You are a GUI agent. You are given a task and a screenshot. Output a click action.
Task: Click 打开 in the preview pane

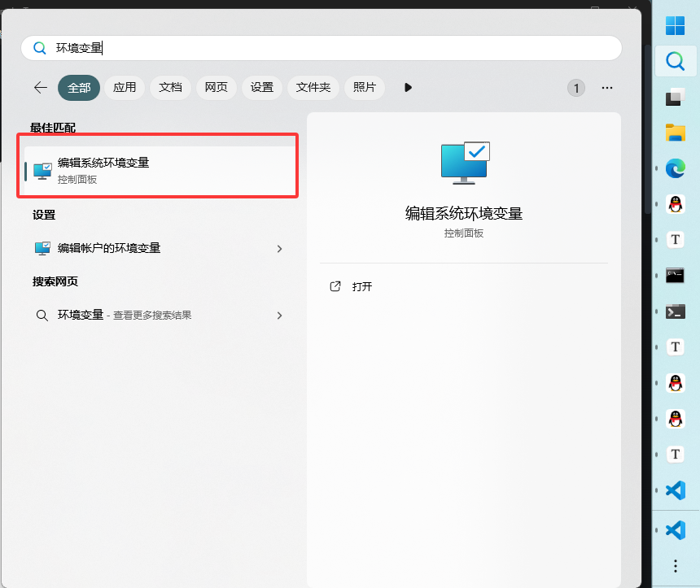coord(361,287)
